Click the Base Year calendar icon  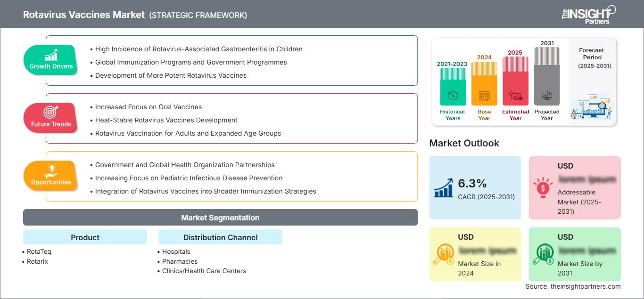coord(484,97)
